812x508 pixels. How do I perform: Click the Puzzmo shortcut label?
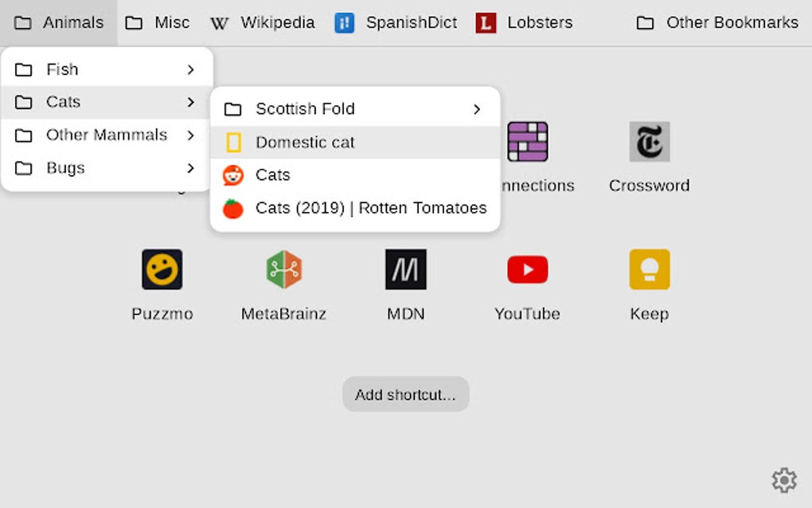pyautogui.click(x=162, y=314)
